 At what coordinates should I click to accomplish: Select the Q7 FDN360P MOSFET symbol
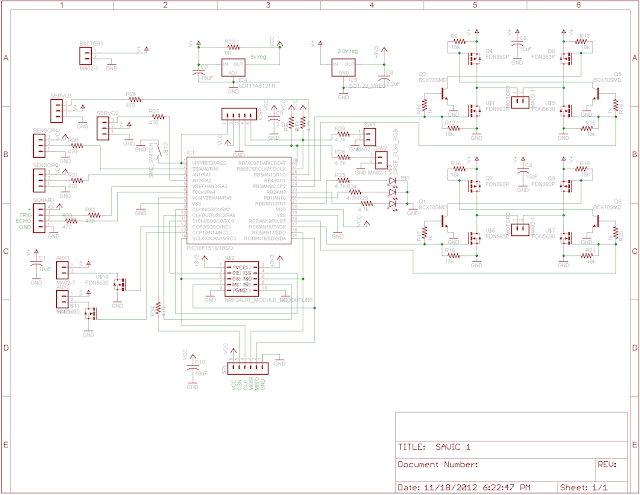(x=473, y=186)
